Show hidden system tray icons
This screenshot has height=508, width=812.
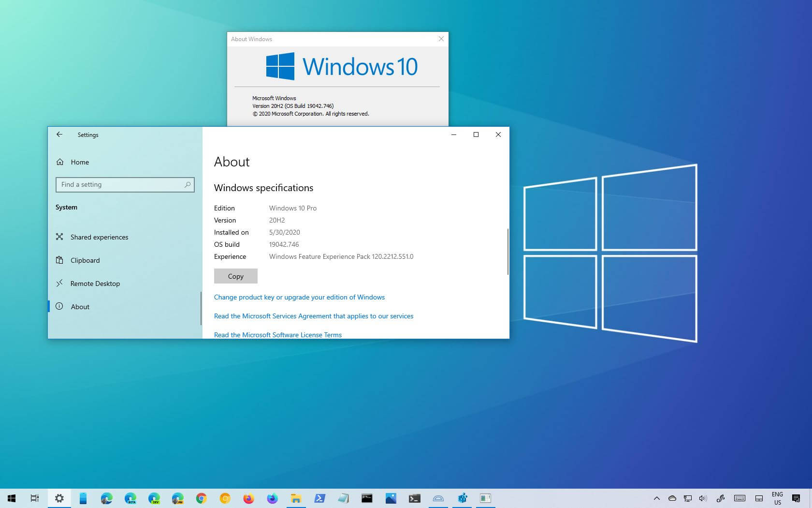(656, 498)
